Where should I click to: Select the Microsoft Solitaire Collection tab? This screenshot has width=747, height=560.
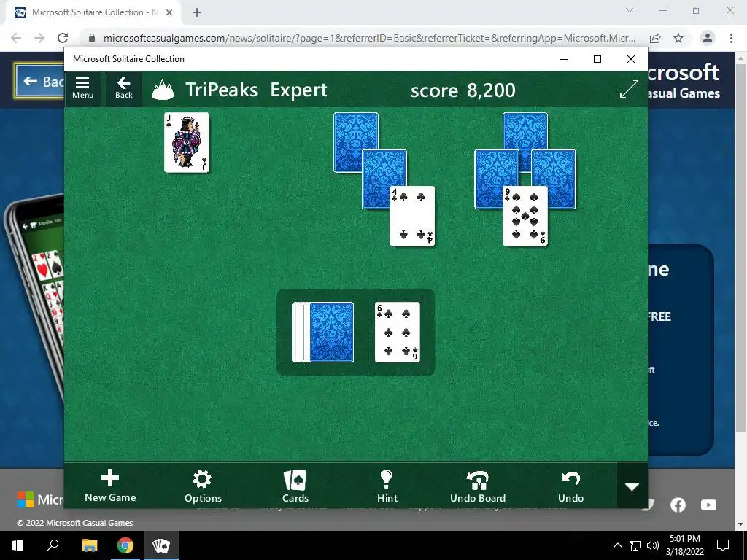[93, 13]
